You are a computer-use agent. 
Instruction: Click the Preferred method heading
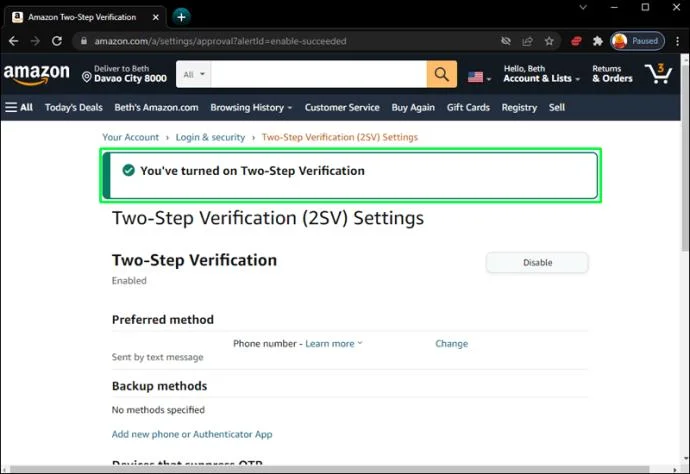point(163,320)
